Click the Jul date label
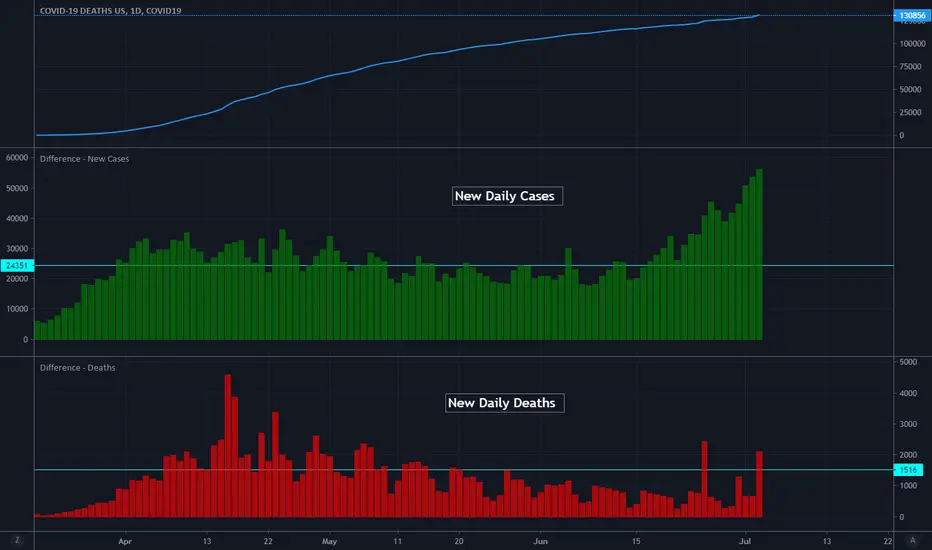932x550 pixels. pos(745,541)
